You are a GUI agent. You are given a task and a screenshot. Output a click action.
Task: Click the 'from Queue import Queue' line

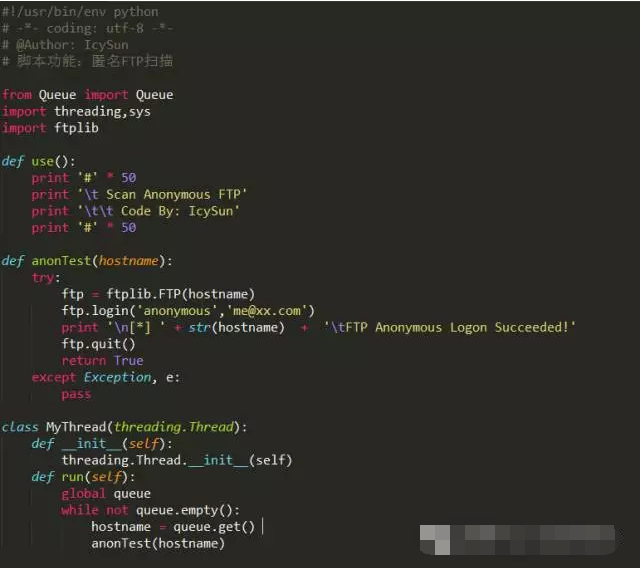pyautogui.click(x=88, y=95)
